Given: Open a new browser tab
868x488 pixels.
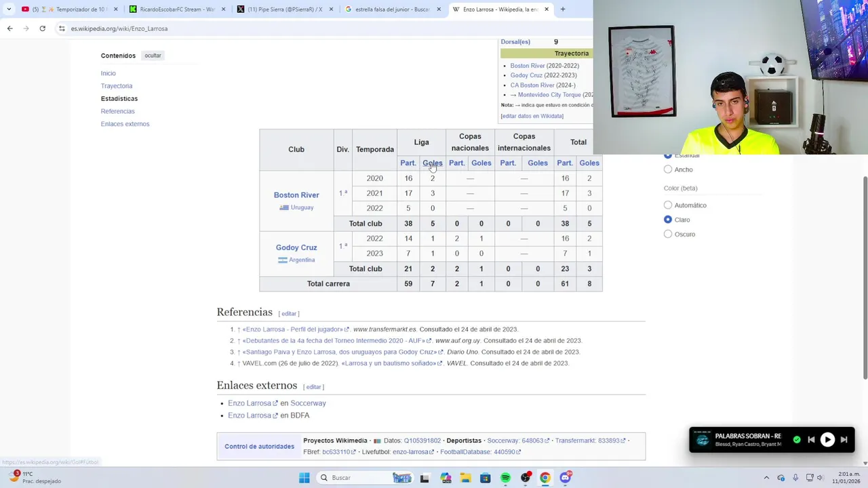Looking at the screenshot, I should (x=562, y=9).
